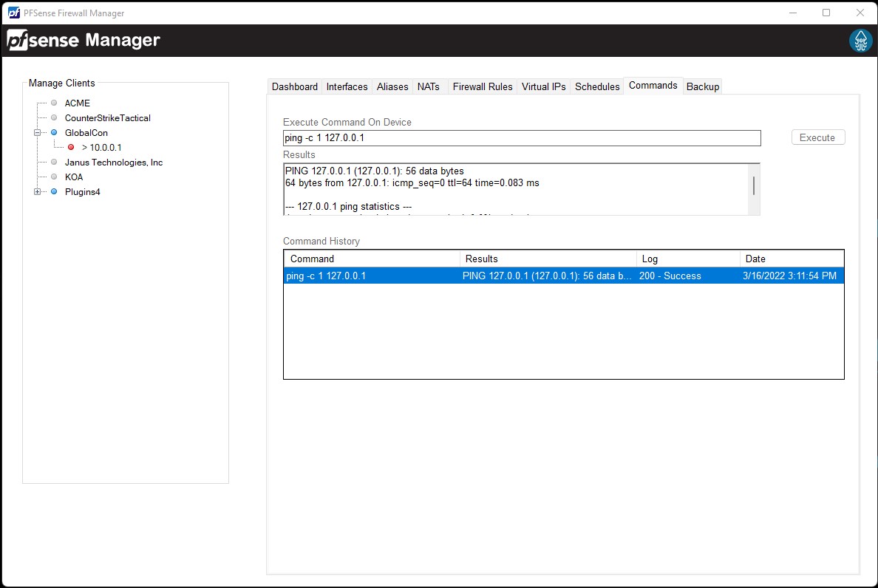Click the 3/16/2022 3:11:54 PM date cell
Image resolution: width=878 pixels, height=588 pixels.
789,276
